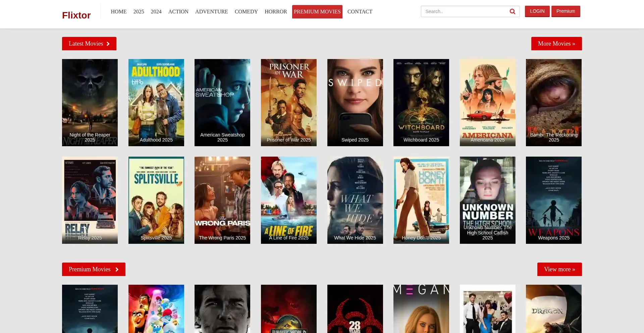Viewport: 644px width, 333px height.
Task: Open Splitsville 2025 movie poster
Action: coord(156,200)
